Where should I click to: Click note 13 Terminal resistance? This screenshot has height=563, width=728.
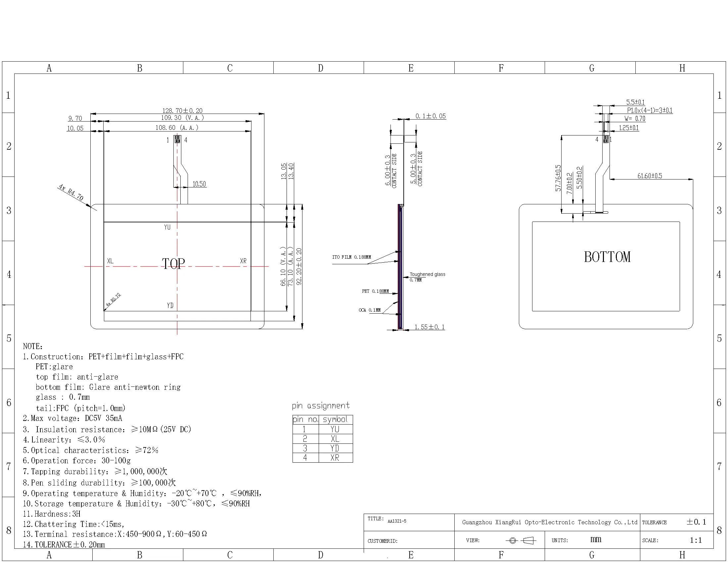pyautogui.click(x=115, y=534)
